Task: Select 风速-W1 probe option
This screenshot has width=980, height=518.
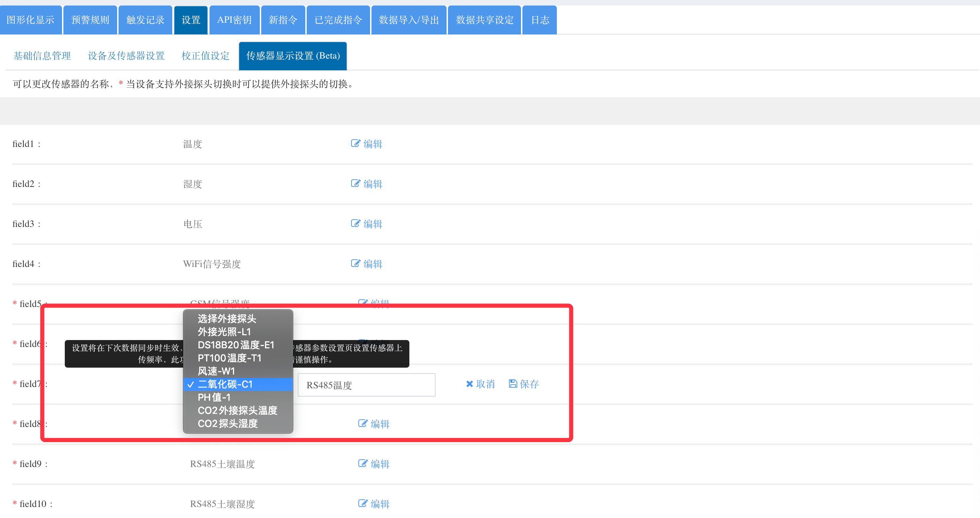Action: tap(238, 371)
